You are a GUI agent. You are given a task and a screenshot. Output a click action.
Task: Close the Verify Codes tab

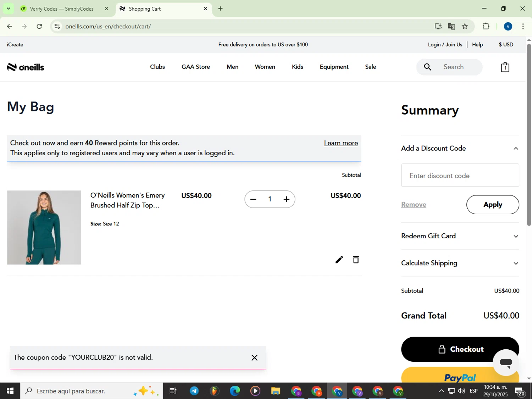tap(106, 9)
